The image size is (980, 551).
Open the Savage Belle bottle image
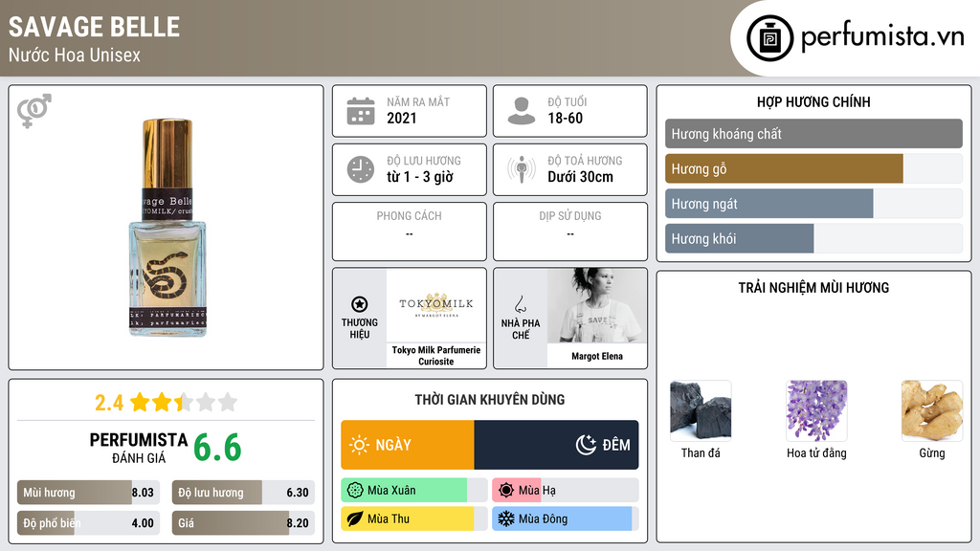coord(167,228)
